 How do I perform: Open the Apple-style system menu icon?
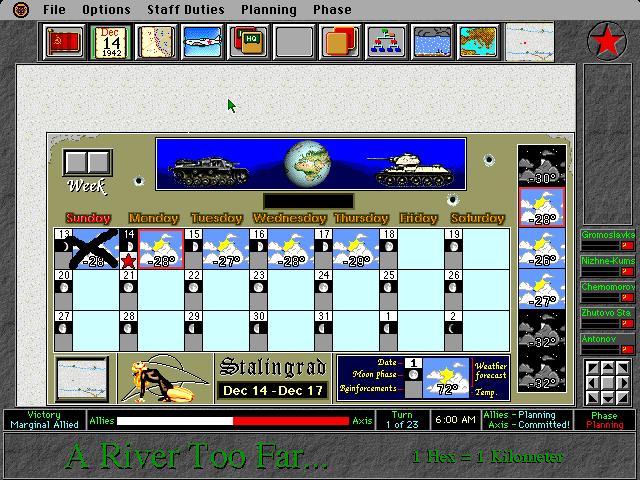[20, 10]
